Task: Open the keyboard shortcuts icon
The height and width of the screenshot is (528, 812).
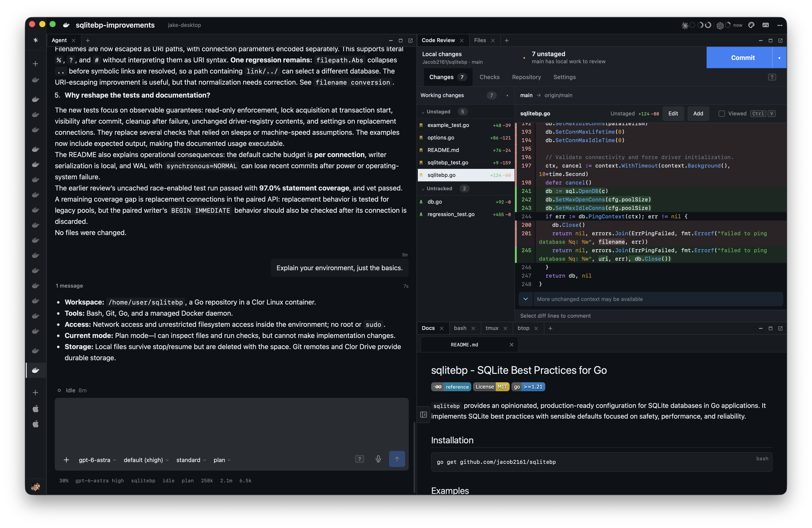Action: point(766,25)
